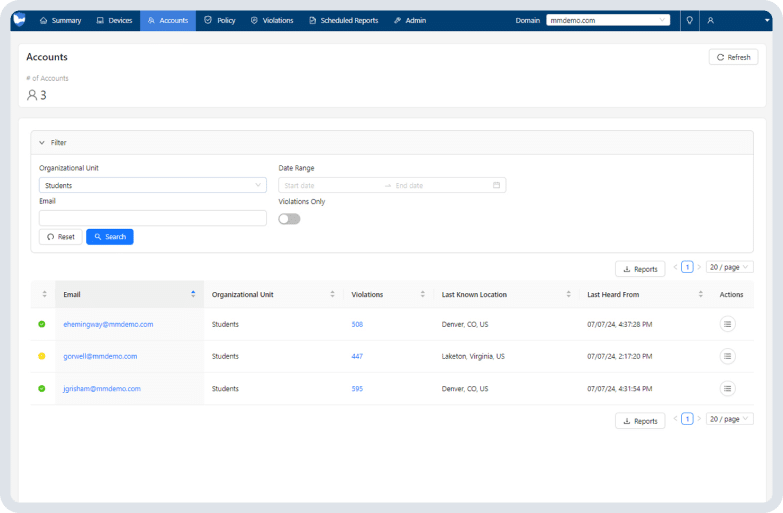
Task: Click top pagination next arrow
Action: pos(699,267)
